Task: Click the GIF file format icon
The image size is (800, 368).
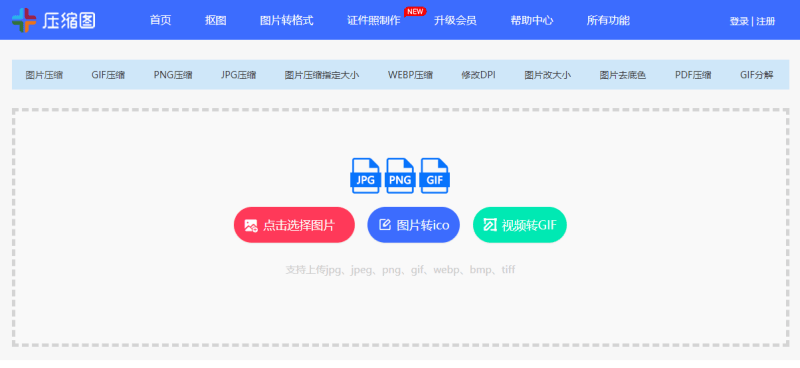Action: pos(435,176)
